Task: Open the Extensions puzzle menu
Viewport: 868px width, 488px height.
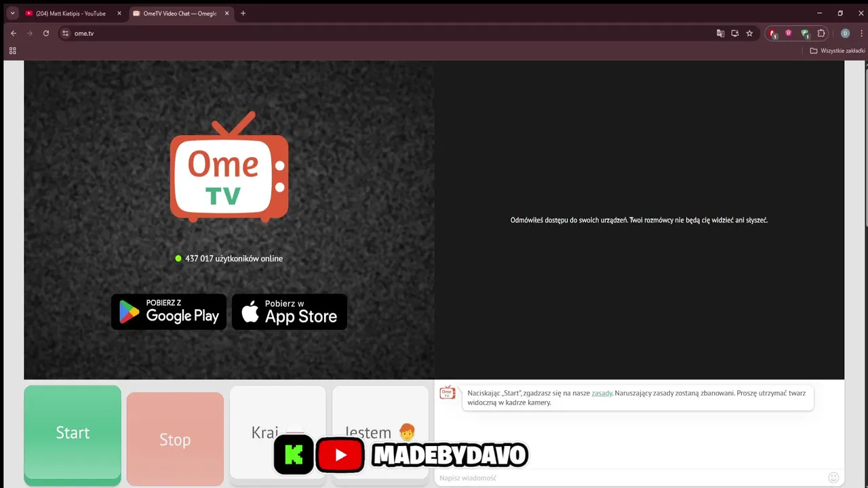Action: pyautogui.click(x=821, y=33)
